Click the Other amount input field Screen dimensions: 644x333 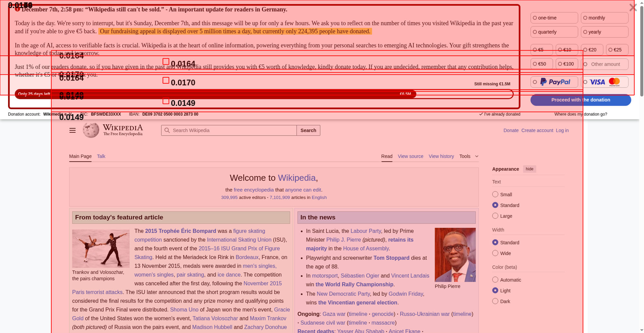[x=605, y=64]
